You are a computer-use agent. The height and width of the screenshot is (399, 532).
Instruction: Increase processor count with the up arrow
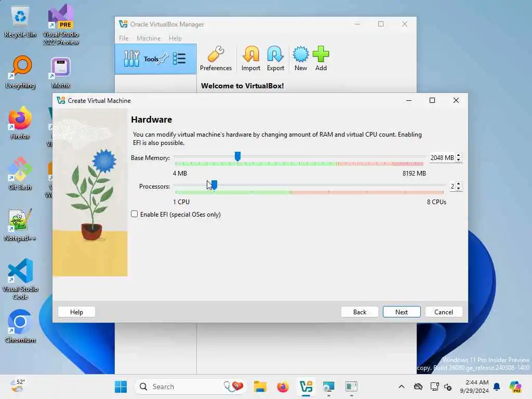click(459, 184)
